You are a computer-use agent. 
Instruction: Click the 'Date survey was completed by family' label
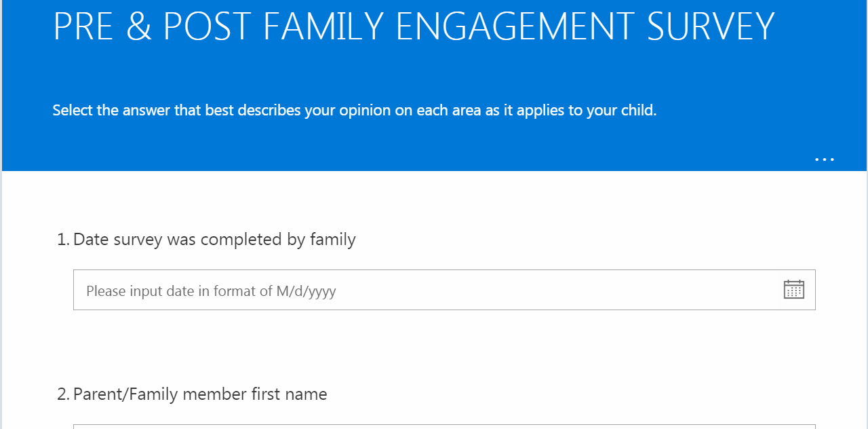[x=214, y=240]
